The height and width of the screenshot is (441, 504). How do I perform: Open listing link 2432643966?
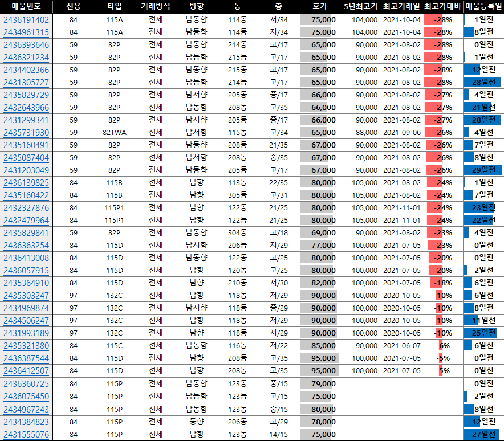click(x=26, y=108)
